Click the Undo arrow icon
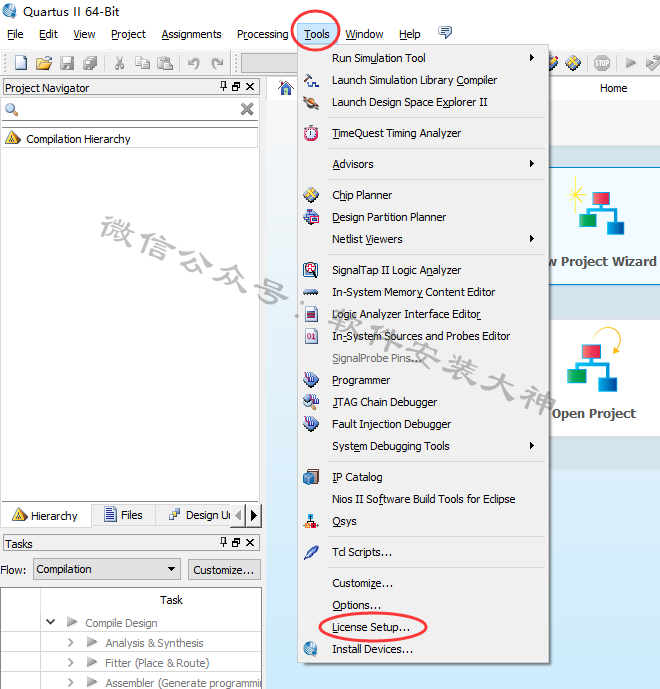The width and height of the screenshot is (660, 689). click(193, 63)
